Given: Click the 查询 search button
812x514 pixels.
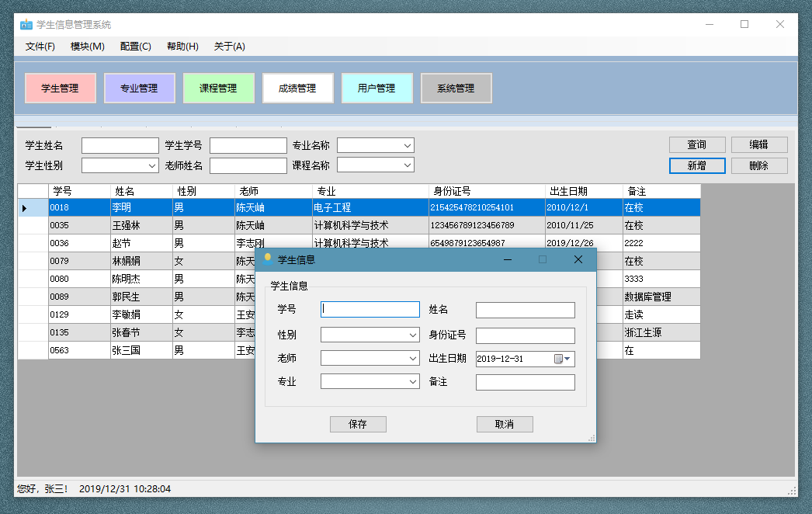Looking at the screenshot, I should (x=696, y=145).
